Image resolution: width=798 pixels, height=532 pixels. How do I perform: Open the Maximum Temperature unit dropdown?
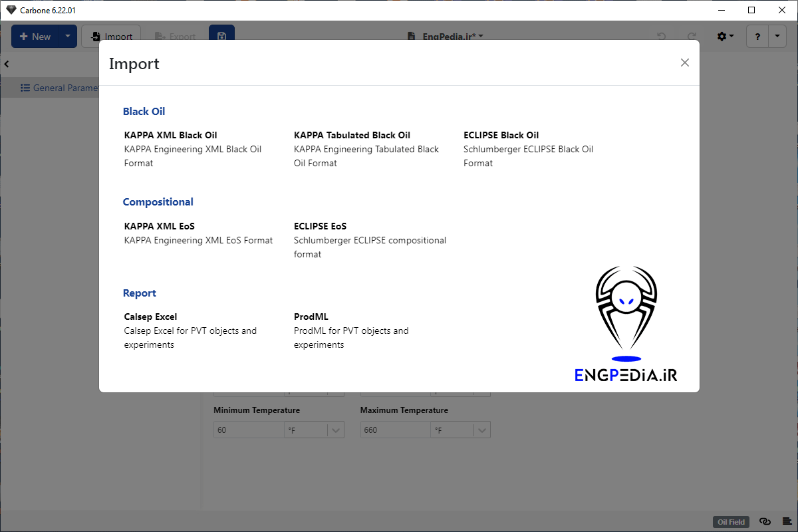point(482,430)
